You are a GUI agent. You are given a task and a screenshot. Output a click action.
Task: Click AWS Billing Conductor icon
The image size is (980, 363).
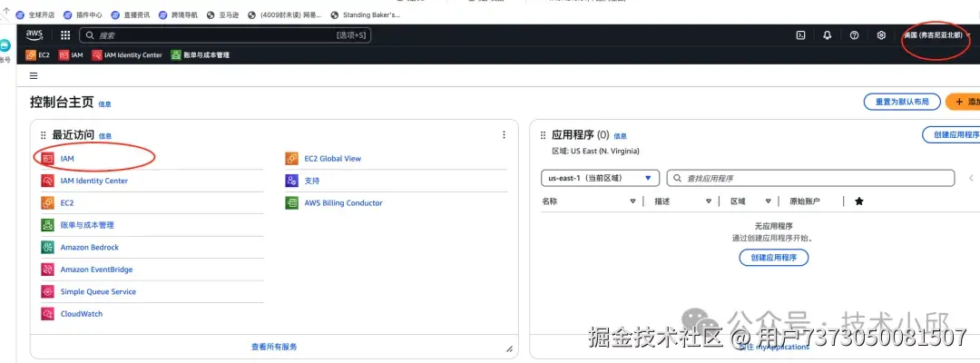(292, 203)
